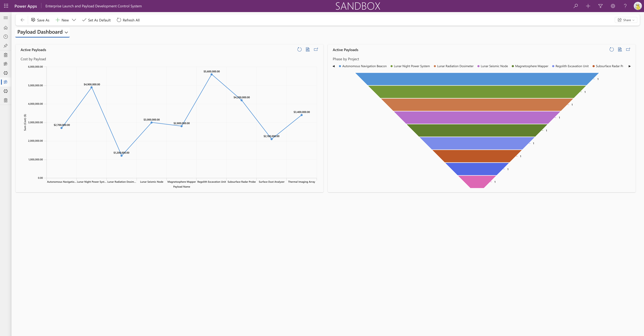
Task: Click Save As in the toolbar
Action: pos(40,20)
